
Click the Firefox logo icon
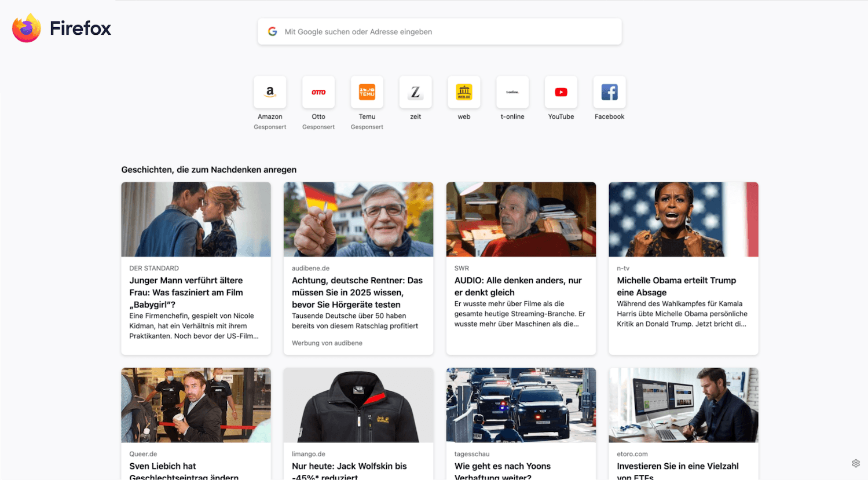point(27,28)
